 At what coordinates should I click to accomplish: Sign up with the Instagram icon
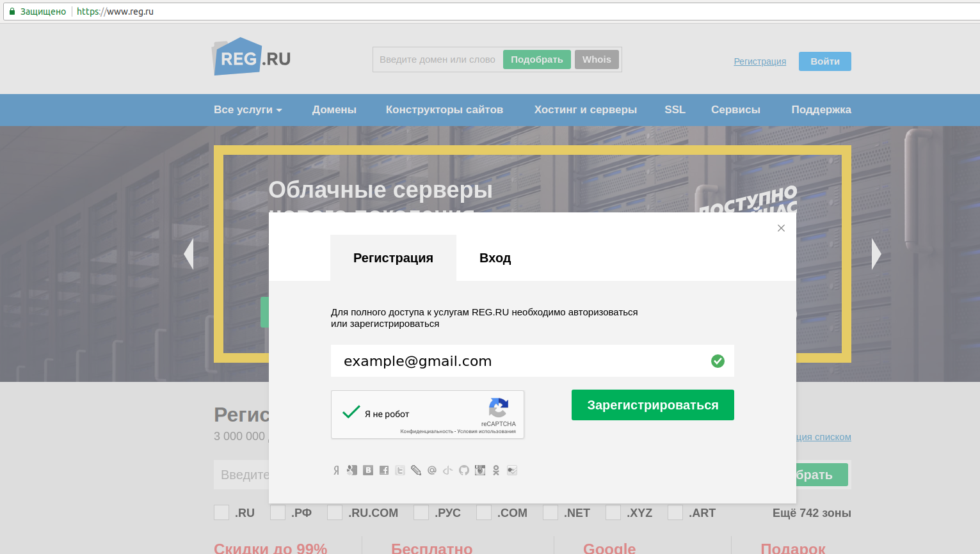[x=480, y=470]
